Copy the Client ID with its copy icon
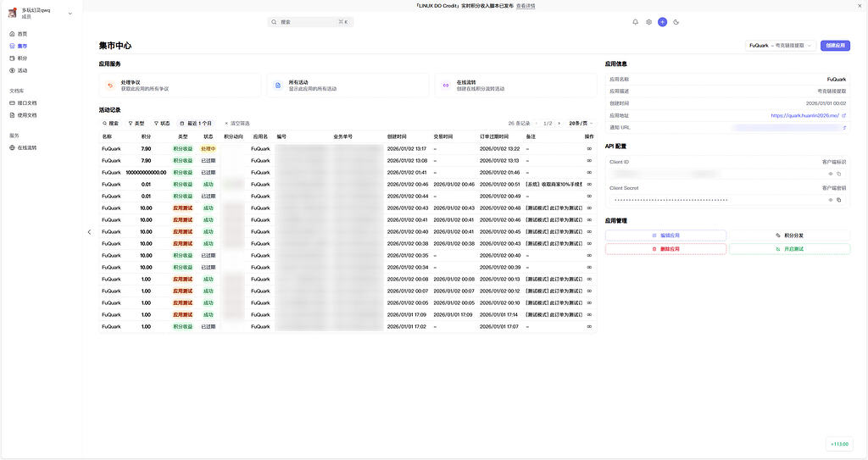The image size is (868, 460). pos(838,174)
